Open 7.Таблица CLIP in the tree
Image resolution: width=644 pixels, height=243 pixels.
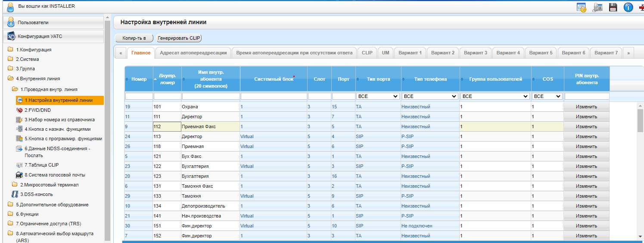(x=41, y=165)
